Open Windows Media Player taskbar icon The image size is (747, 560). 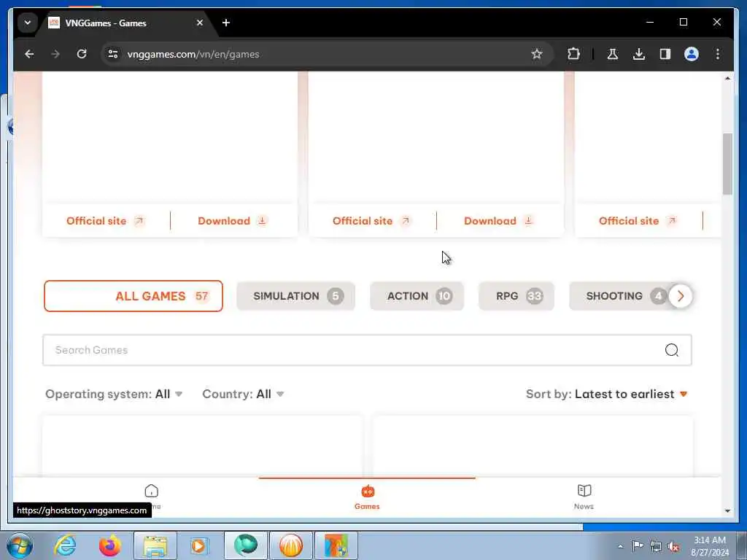tap(199, 545)
